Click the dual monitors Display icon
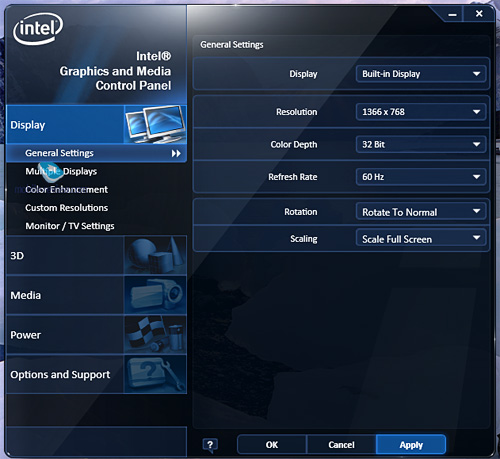500x459 pixels. point(155,124)
